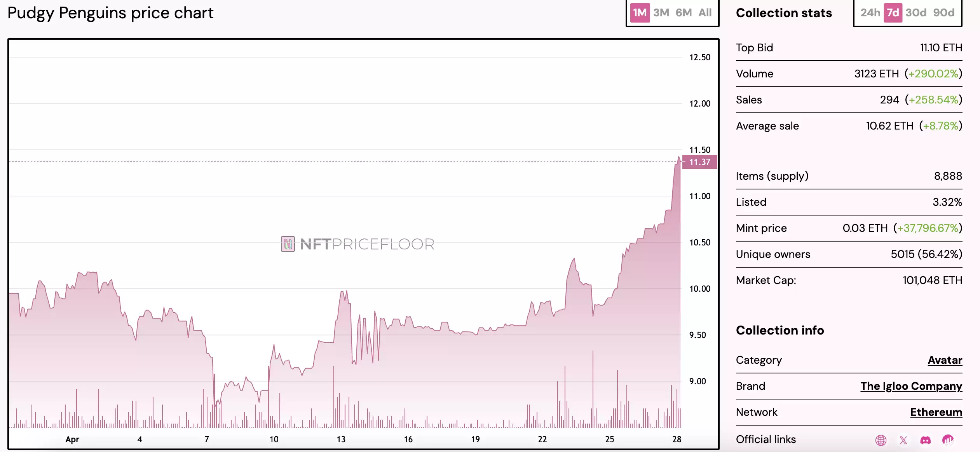Set collection stats period to 90d
Image resolution: width=980 pixels, height=452 pixels.
pos(943,13)
